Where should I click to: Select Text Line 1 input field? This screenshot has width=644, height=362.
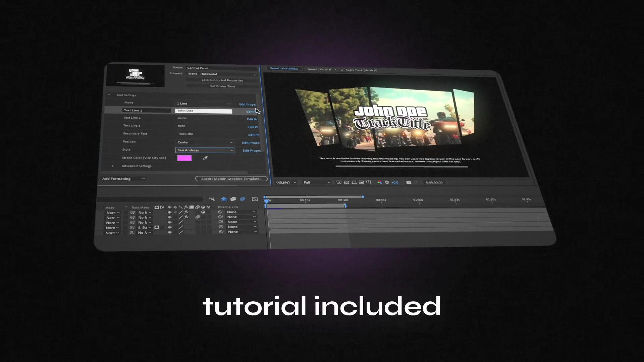pos(204,110)
